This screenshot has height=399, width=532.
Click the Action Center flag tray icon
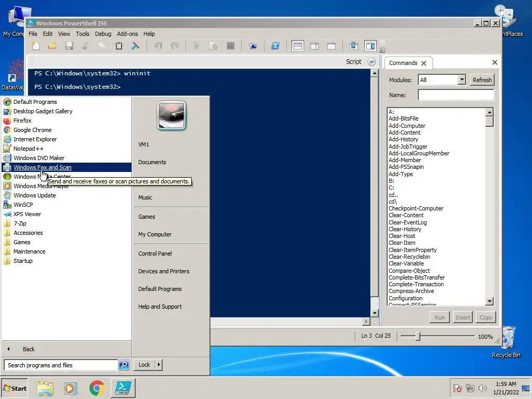pos(457,388)
